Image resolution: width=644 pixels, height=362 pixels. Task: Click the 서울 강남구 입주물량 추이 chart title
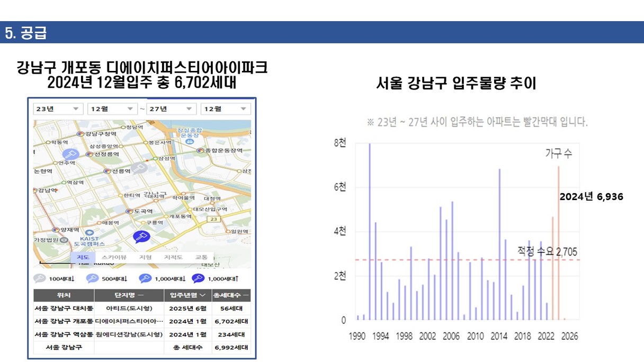tap(456, 83)
